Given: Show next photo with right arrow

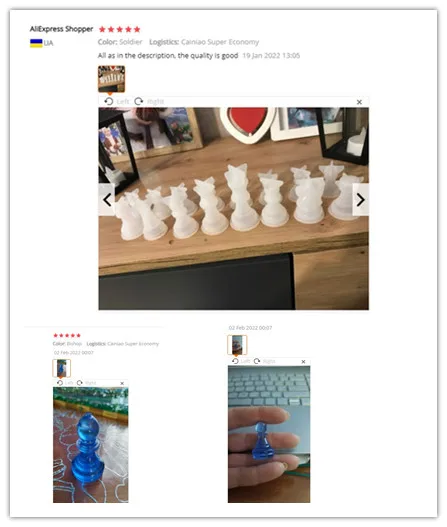Looking at the screenshot, I should tap(360, 200).
